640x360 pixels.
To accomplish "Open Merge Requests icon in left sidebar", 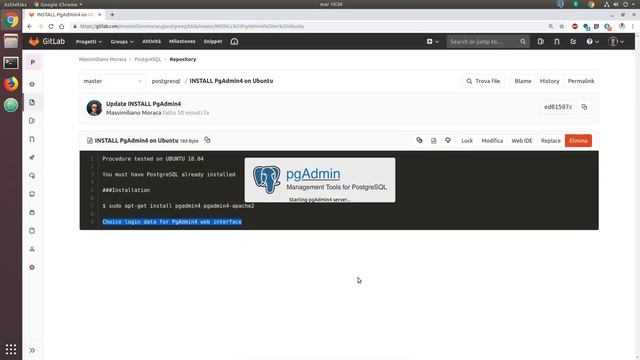I will 32,139.
